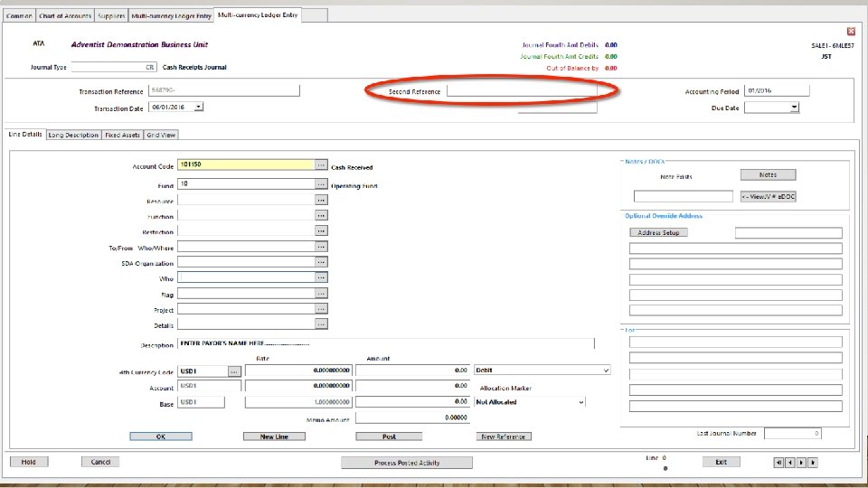Switch to the Common tab
868x488 pixels.
point(19,15)
